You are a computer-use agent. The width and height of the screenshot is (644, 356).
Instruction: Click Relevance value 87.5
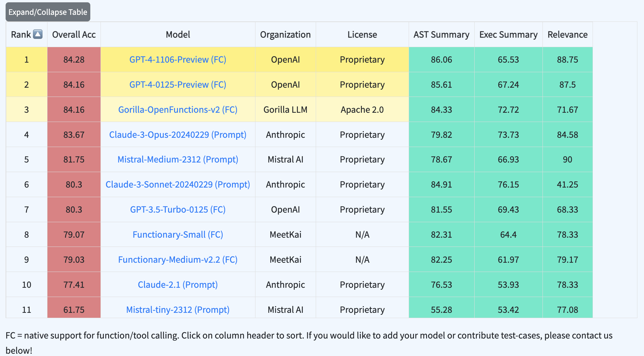pos(568,85)
